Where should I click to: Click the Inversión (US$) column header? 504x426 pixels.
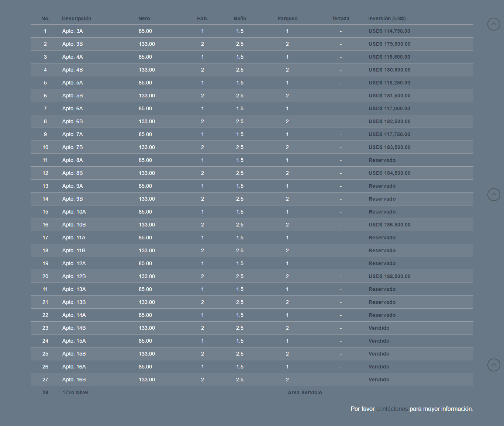coord(387,18)
